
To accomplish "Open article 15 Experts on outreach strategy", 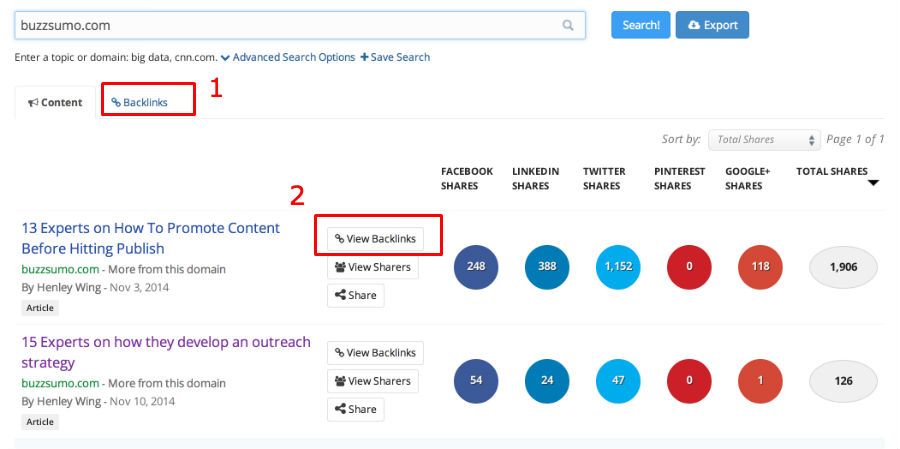I will click(166, 353).
